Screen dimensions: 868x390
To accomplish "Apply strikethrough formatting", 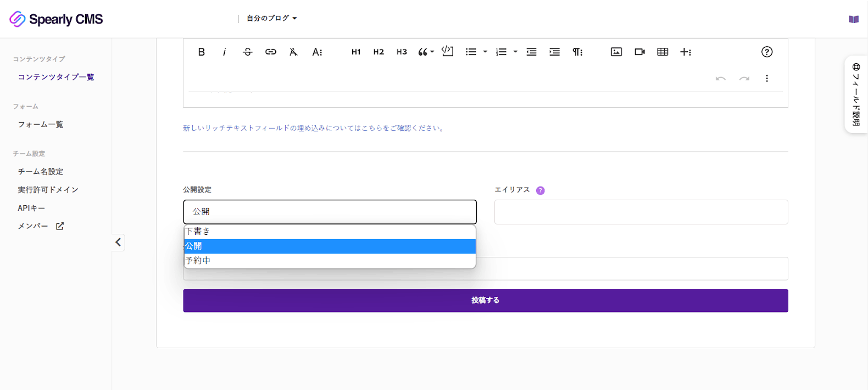I will pos(248,52).
